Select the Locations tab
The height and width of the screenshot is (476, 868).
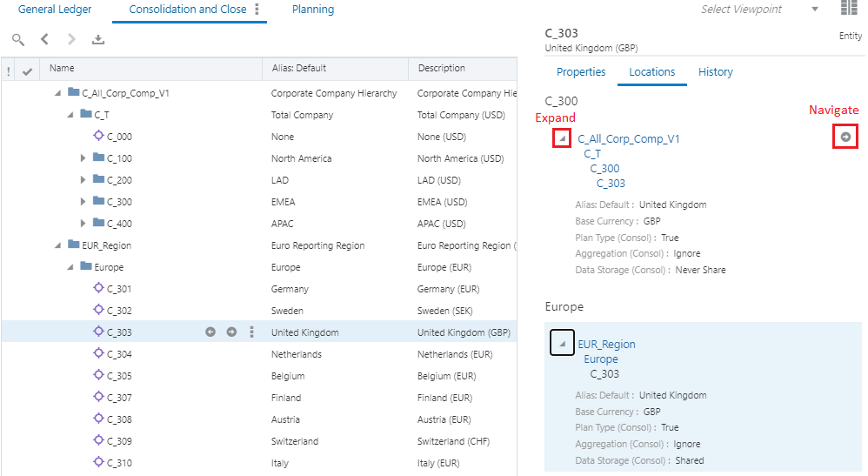[x=652, y=72]
